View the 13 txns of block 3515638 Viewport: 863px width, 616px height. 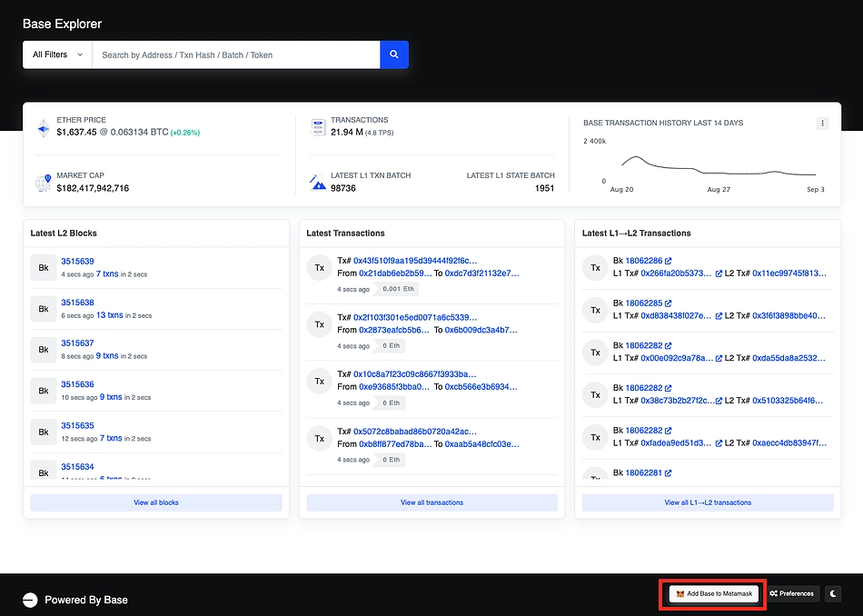[x=110, y=315]
